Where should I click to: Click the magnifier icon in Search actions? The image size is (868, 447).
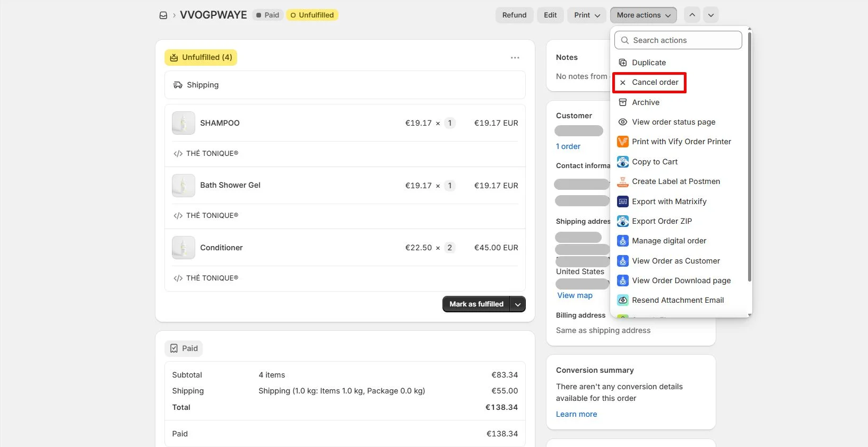625,40
